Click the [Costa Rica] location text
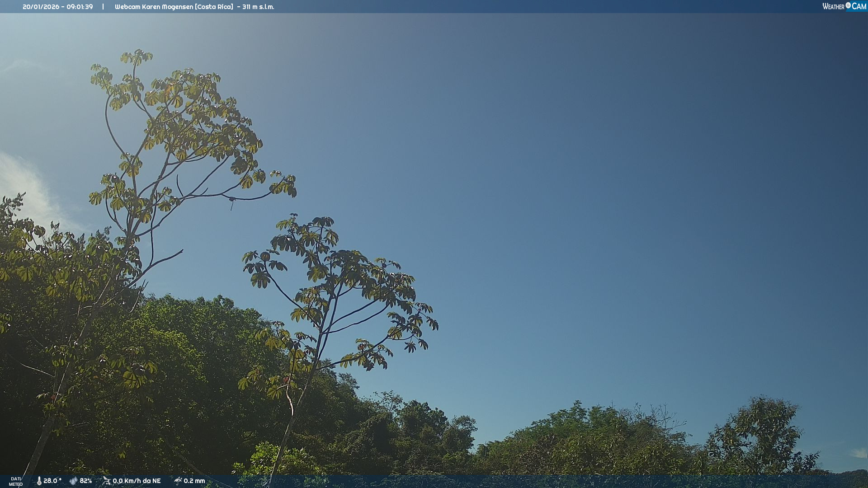 coord(214,7)
